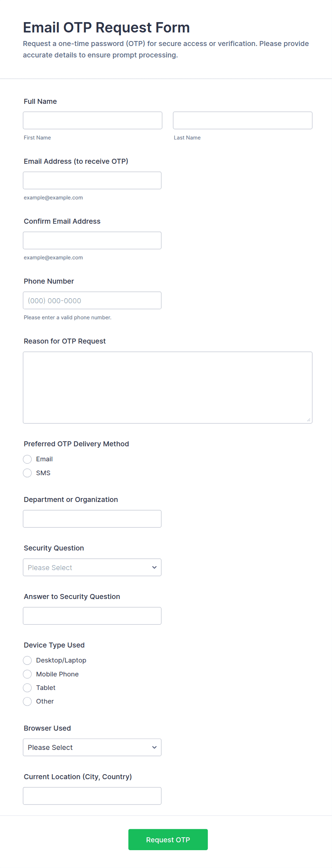The image size is (332, 868).
Task: Open the Security Question dropdown
Action: click(92, 567)
